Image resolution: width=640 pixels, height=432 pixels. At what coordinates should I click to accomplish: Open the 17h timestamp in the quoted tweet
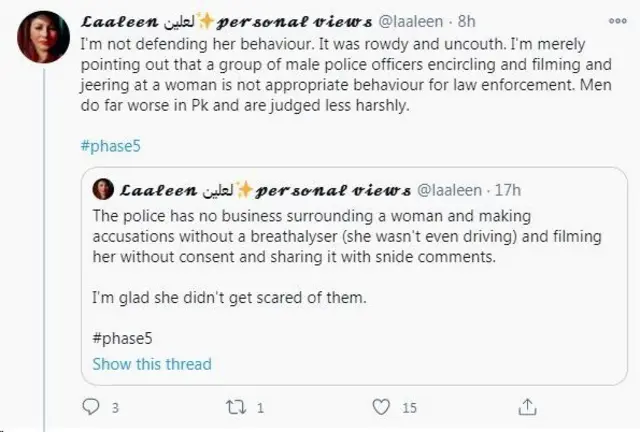click(508, 189)
